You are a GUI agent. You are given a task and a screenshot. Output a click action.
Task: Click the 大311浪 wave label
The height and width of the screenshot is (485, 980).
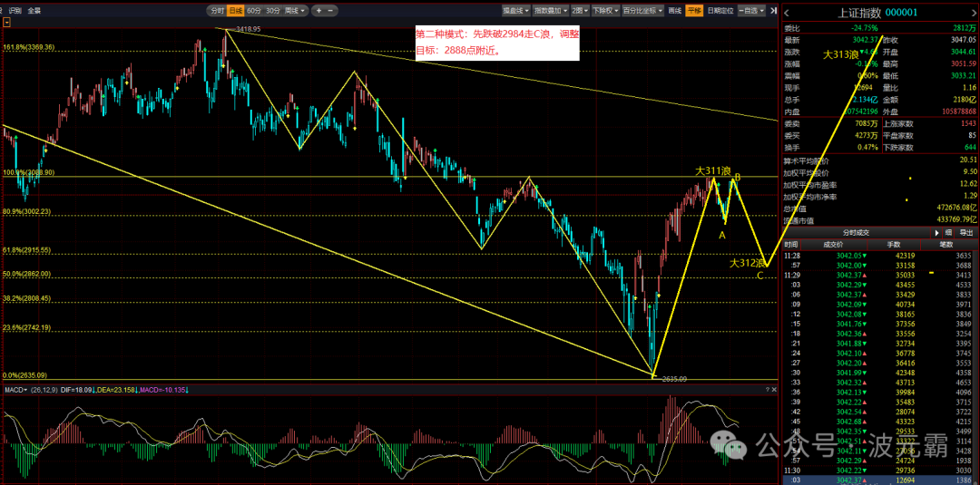(x=713, y=170)
